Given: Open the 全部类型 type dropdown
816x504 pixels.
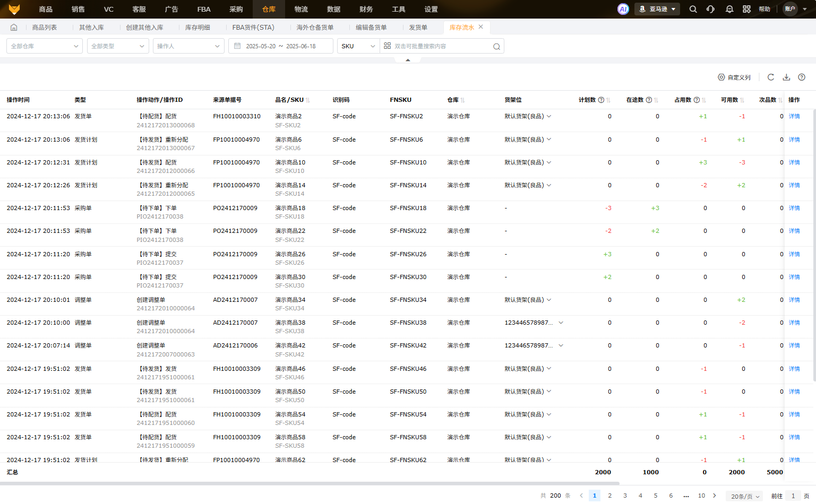Looking at the screenshot, I should point(117,46).
